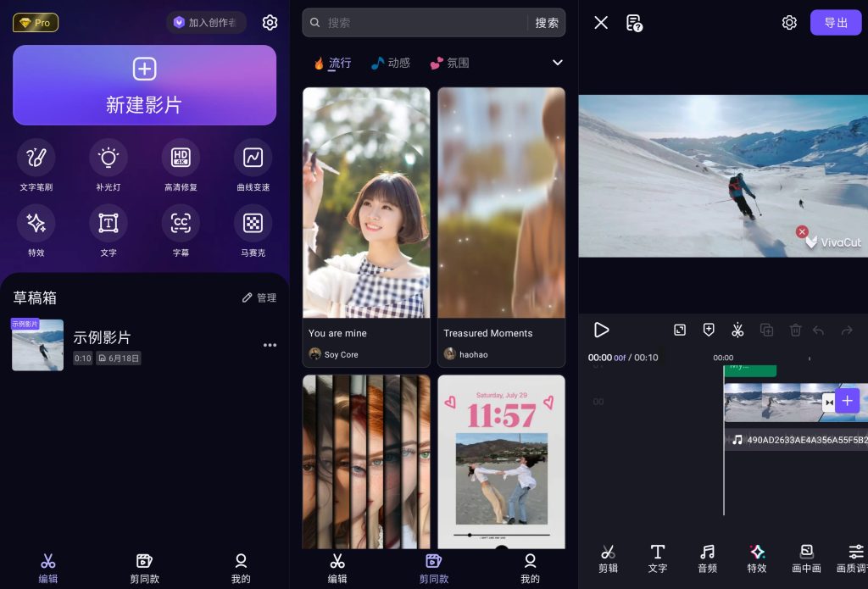868x589 pixels.
Task: Open the 音频 audio tool
Action: click(x=708, y=558)
